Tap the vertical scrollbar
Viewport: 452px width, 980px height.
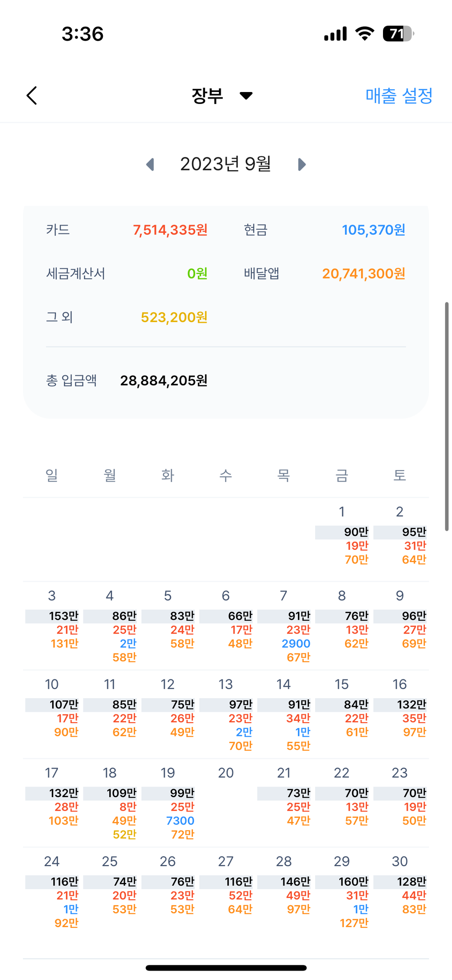click(447, 416)
